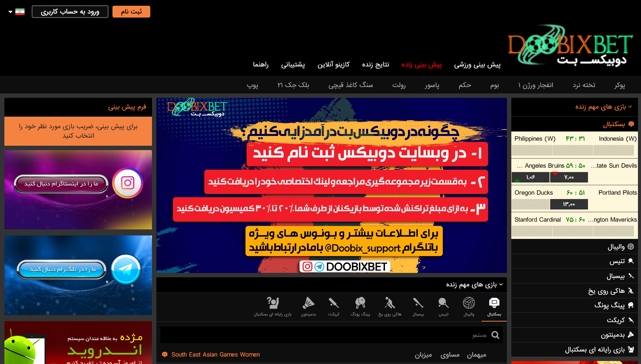This screenshot has height=364, width=641.
Task: Open پشتیبانی support menu item
Action: pos(293,64)
